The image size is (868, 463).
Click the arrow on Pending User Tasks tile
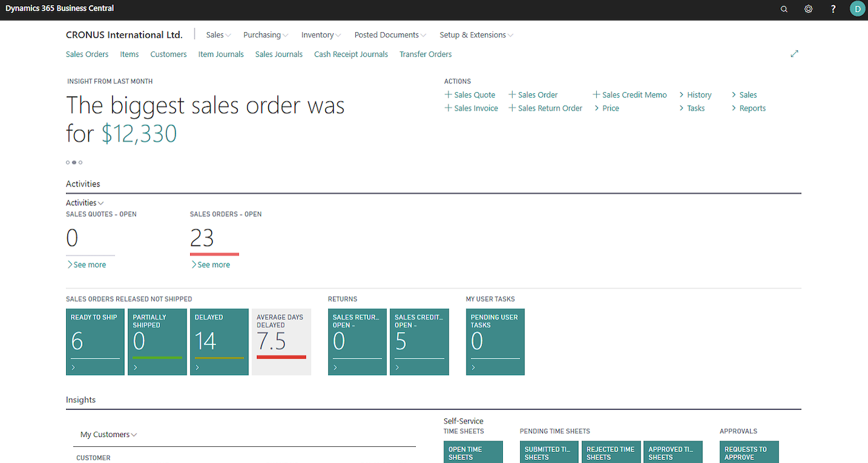[x=473, y=367]
